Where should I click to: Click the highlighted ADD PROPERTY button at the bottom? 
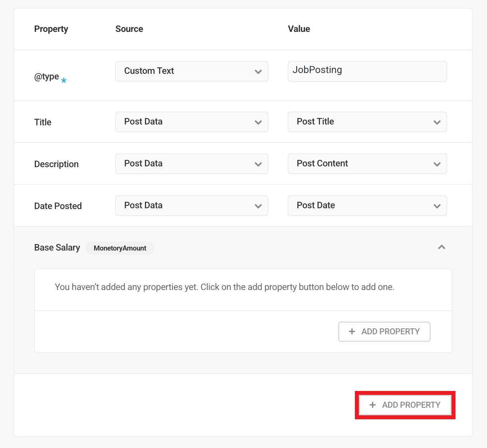[x=405, y=405]
